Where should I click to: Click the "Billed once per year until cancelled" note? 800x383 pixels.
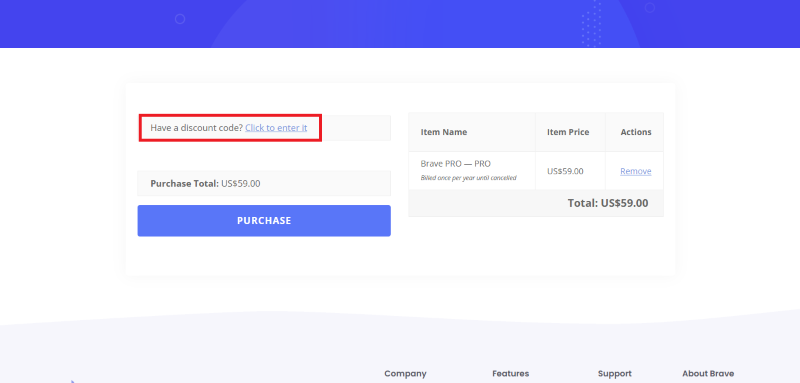click(x=468, y=178)
